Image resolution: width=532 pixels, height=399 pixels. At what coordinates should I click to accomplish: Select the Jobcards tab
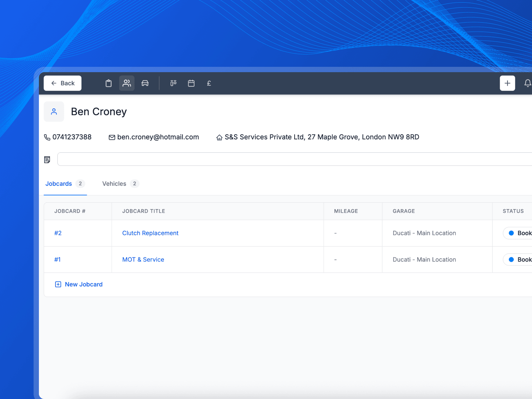click(59, 184)
